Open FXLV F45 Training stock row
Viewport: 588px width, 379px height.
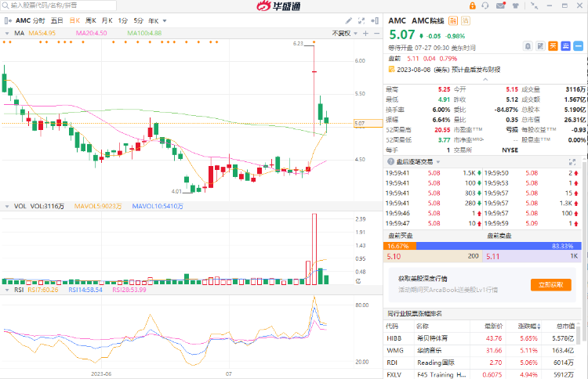481,374
